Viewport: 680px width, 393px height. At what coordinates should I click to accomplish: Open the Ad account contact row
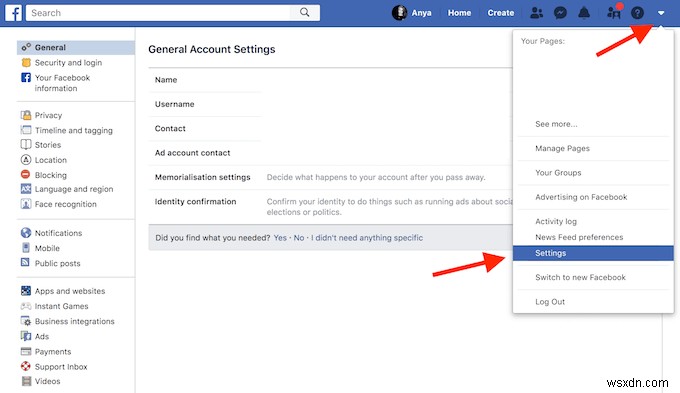tap(330, 153)
